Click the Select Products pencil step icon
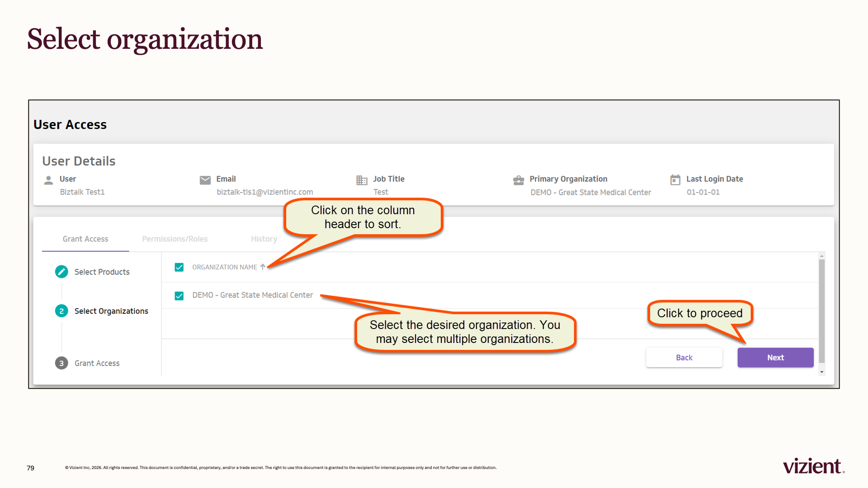868x488 pixels. pos(61,272)
